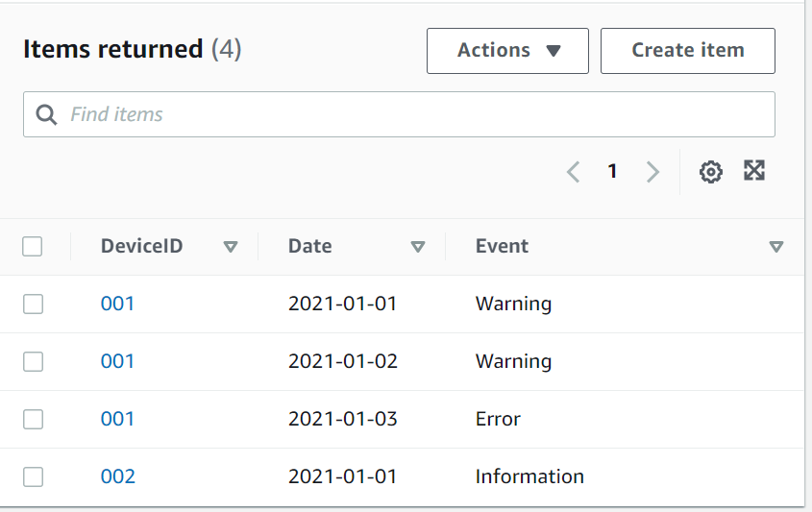The image size is (812, 512).
Task: Go to next page chevron
Action: [653, 172]
